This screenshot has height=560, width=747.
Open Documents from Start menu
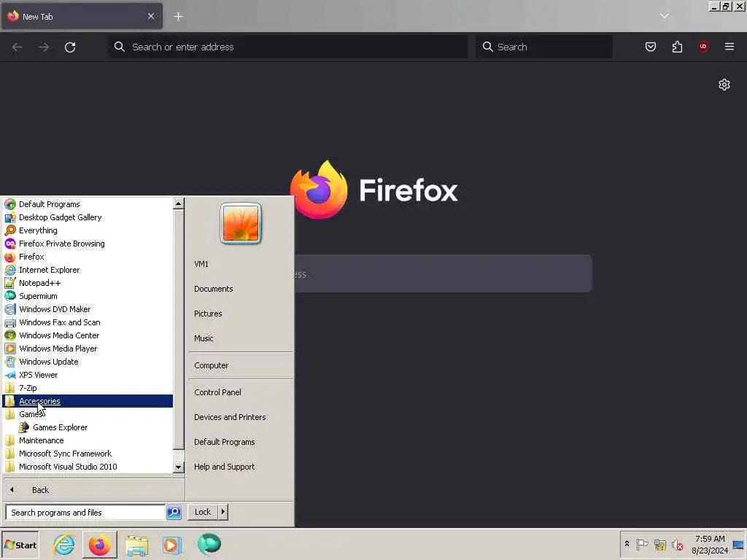click(241, 289)
